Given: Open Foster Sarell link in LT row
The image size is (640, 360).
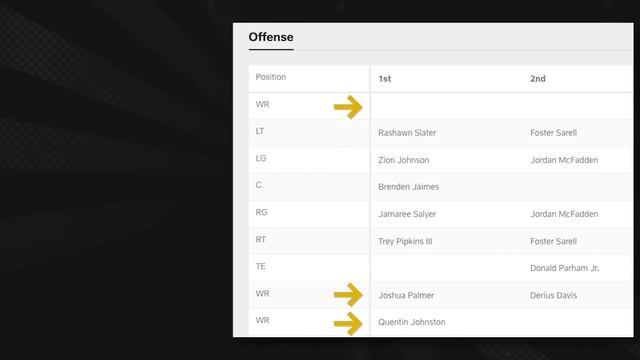Looking at the screenshot, I should pyautogui.click(x=553, y=133).
